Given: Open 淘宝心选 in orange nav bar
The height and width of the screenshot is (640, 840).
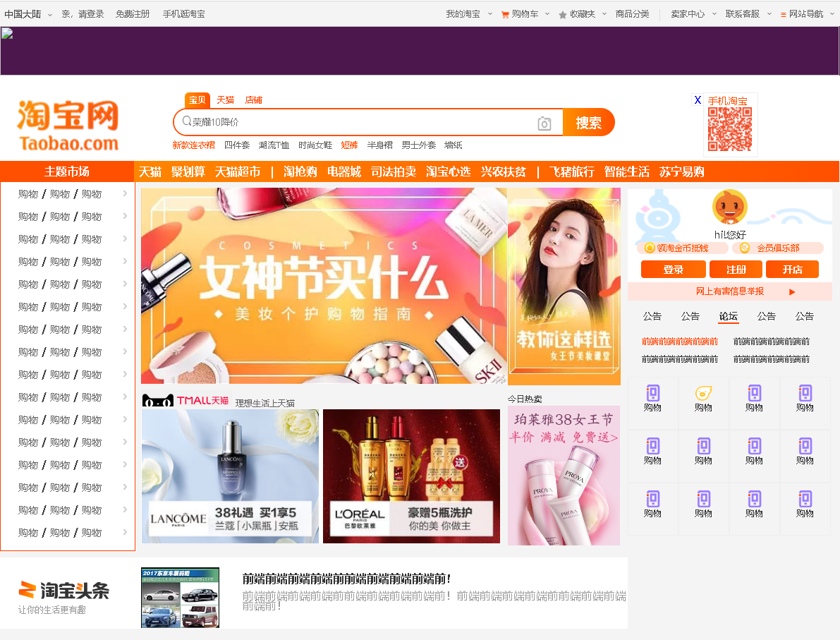Looking at the screenshot, I should click(x=449, y=172).
